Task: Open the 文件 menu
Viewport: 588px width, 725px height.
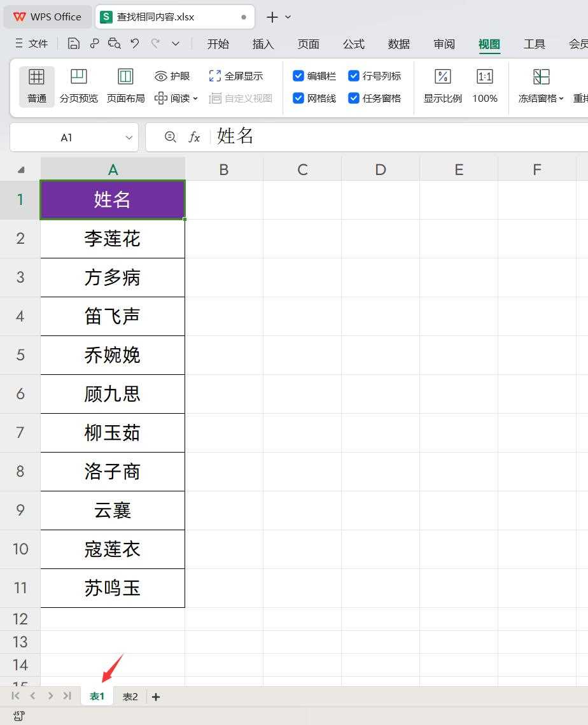Action: point(31,43)
